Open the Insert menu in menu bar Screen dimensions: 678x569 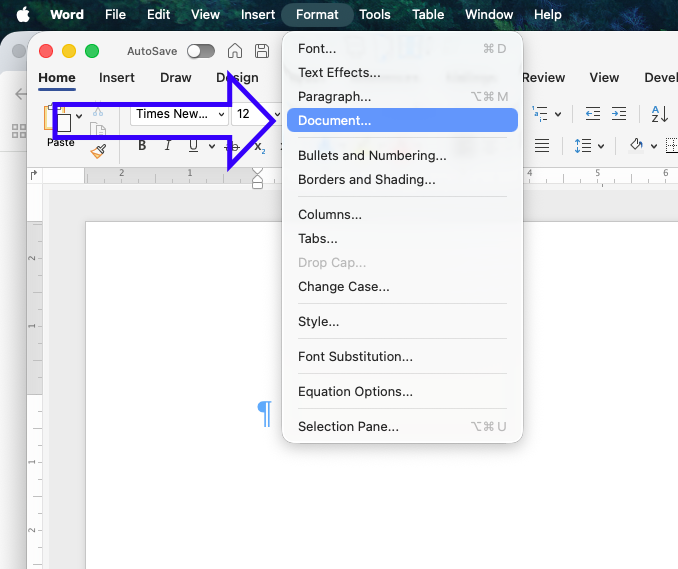pyautogui.click(x=258, y=14)
